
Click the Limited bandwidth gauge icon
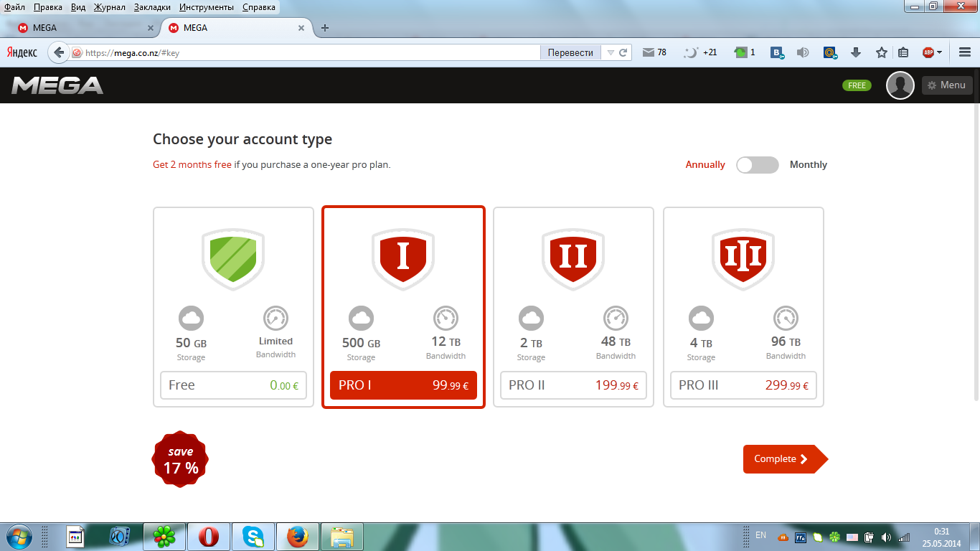click(x=275, y=318)
